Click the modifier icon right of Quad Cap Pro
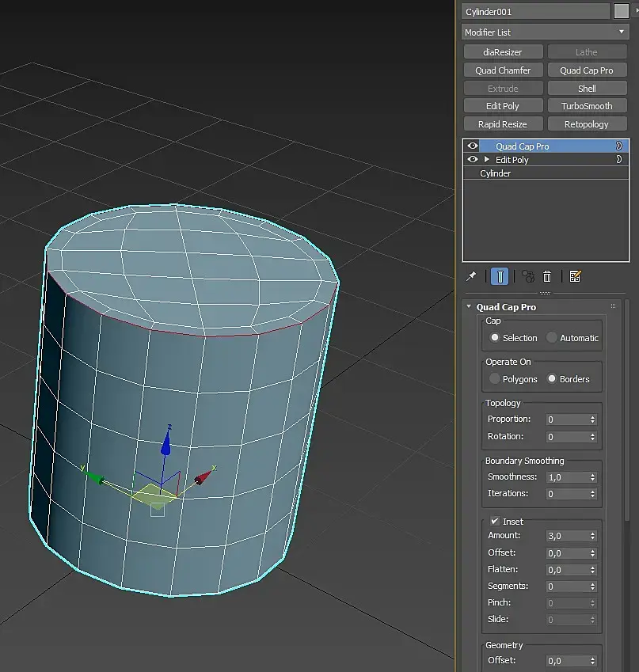The width and height of the screenshot is (639, 672). tap(619, 146)
